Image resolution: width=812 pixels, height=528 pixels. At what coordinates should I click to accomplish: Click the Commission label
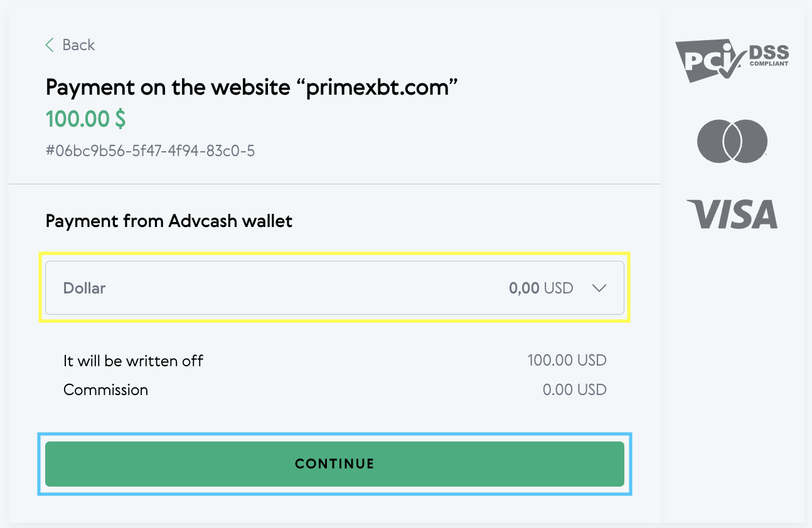(x=105, y=389)
